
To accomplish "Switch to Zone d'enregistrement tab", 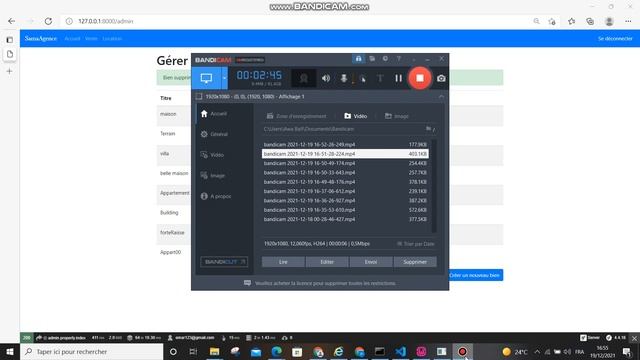I will pyautogui.click(x=296, y=116).
